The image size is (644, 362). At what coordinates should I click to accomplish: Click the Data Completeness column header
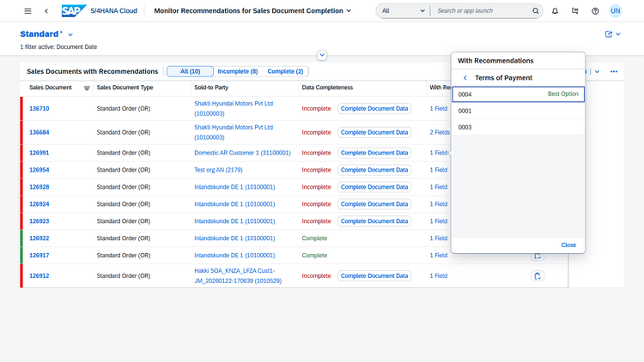(x=327, y=87)
